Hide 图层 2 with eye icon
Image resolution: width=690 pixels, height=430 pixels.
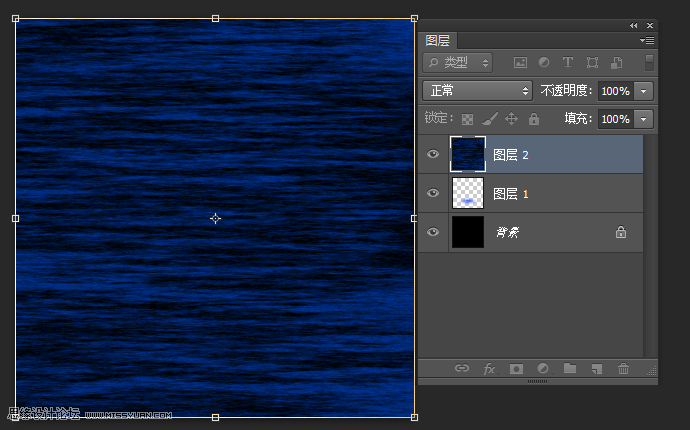pos(433,155)
